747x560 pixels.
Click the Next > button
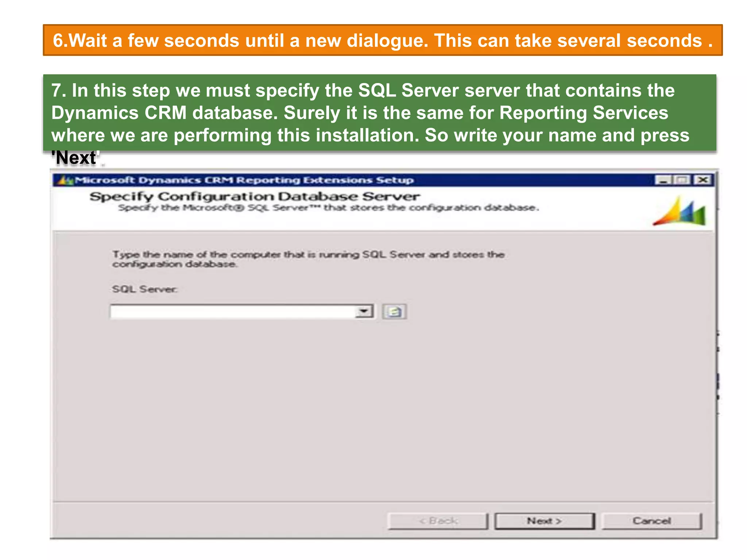tap(545, 521)
